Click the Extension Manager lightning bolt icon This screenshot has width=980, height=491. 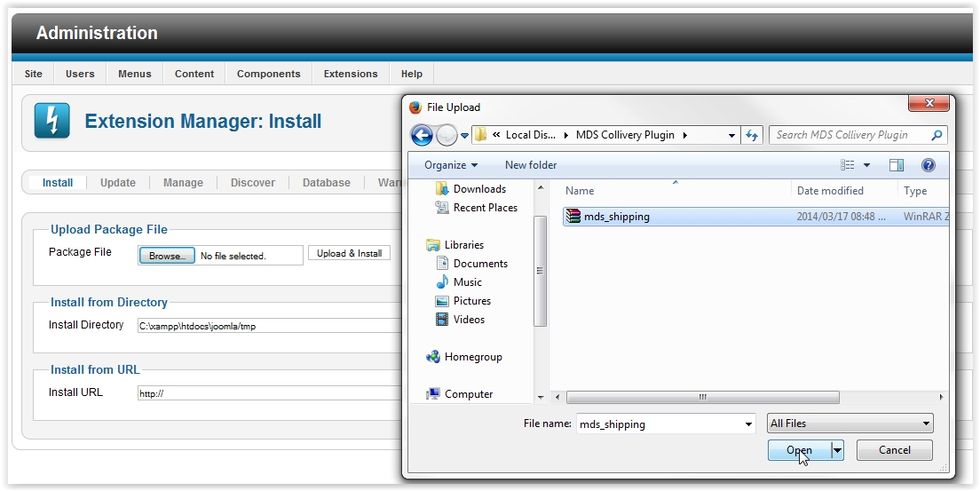point(51,121)
